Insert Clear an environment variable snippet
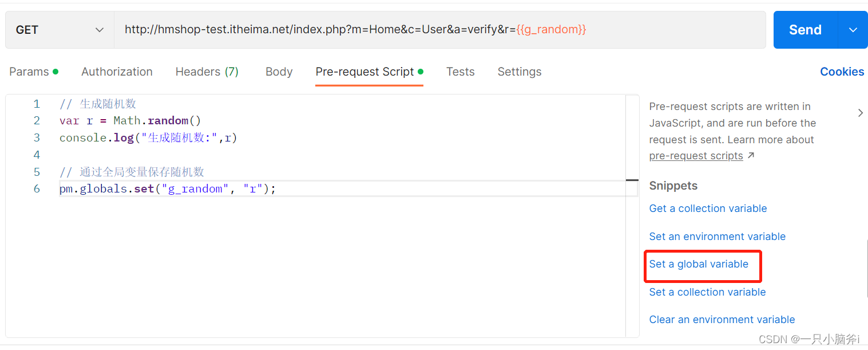868x350 pixels. pos(722,320)
